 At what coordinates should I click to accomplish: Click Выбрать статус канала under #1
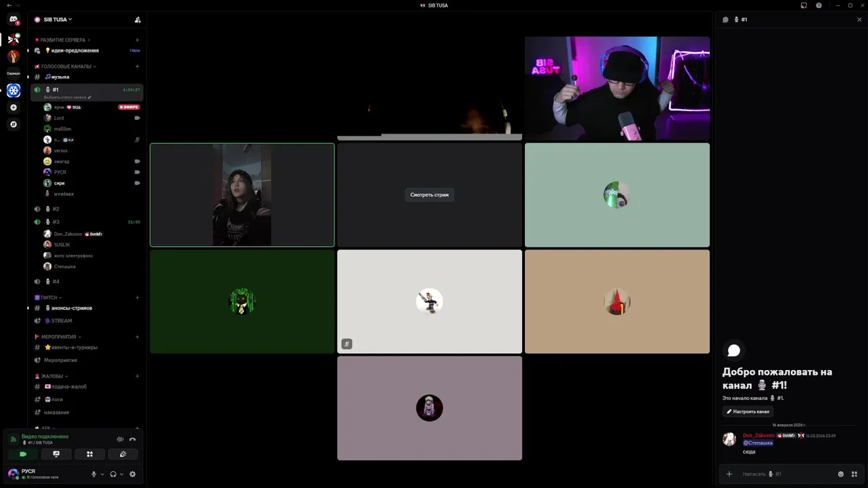pyautogui.click(x=67, y=97)
